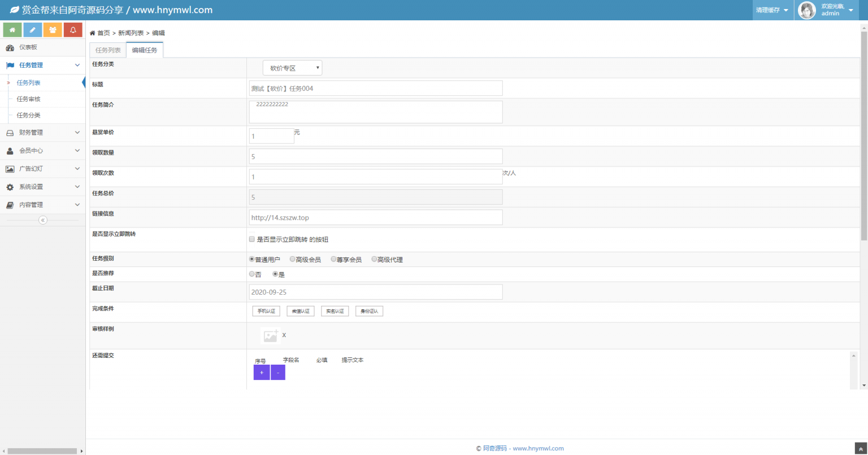Expand the 会员中心 menu chevron
The width and height of the screenshot is (868, 455).
(77, 151)
